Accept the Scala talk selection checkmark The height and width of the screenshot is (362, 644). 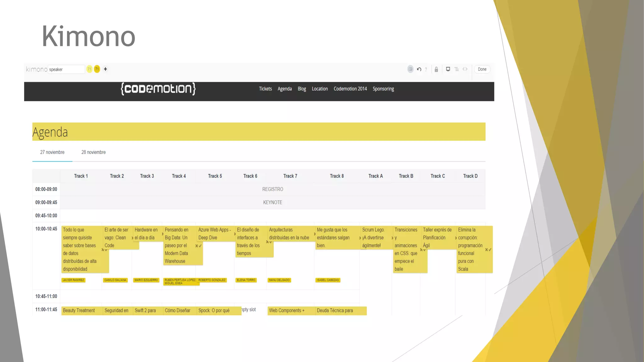coord(490,250)
